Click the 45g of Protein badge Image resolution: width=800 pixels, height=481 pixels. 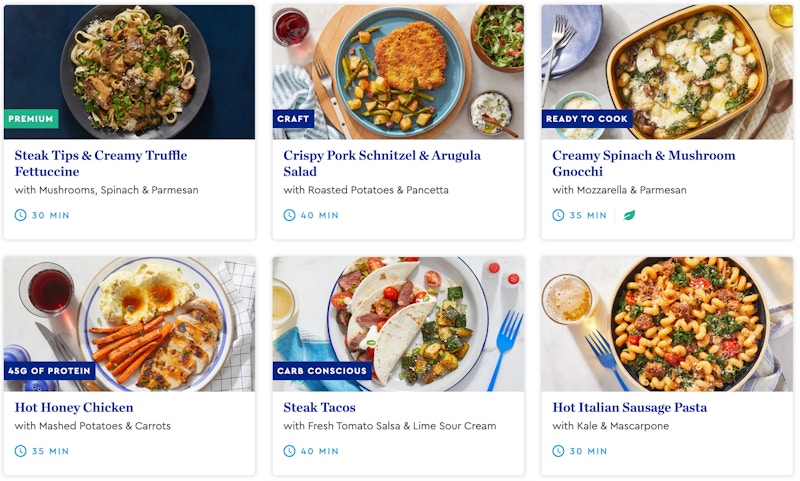tap(51, 371)
